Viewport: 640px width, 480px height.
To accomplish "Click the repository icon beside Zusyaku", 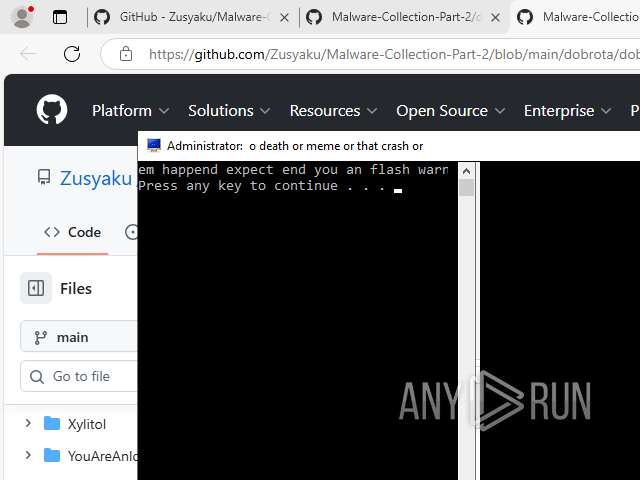I will click(x=44, y=178).
